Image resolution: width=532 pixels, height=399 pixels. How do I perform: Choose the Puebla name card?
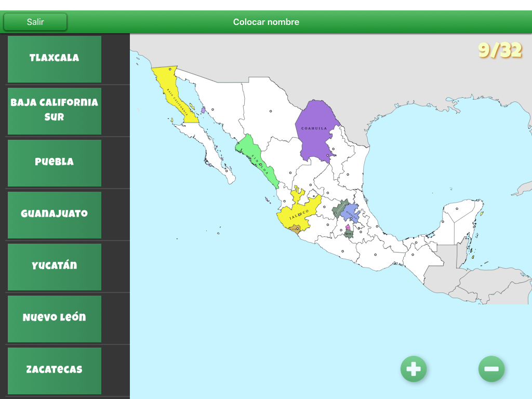(54, 163)
